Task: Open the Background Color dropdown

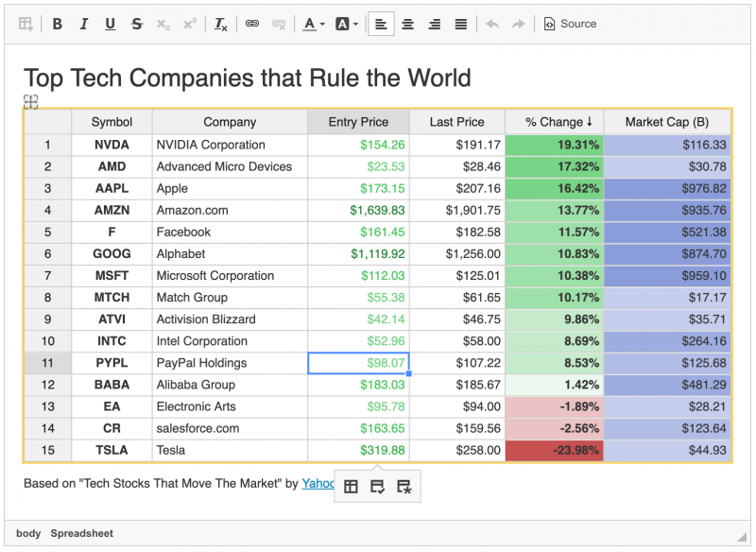Action: pyautogui.click(x=347, y=24)
